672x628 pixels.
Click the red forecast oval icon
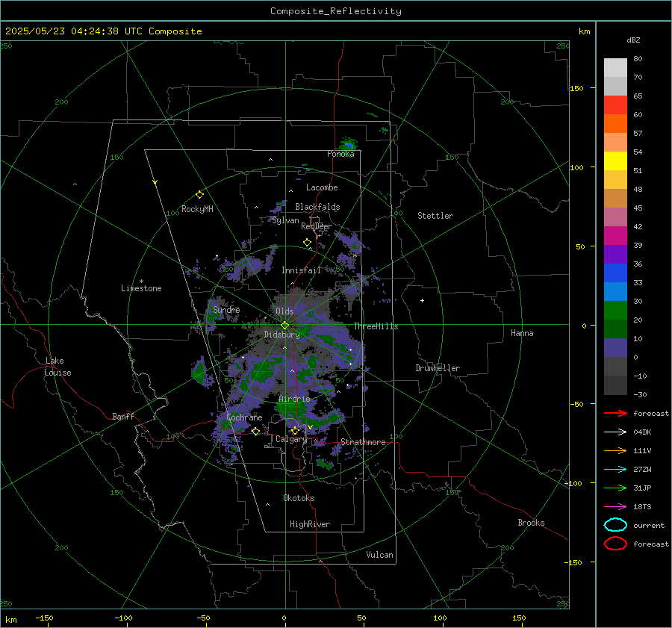(615, 544)
